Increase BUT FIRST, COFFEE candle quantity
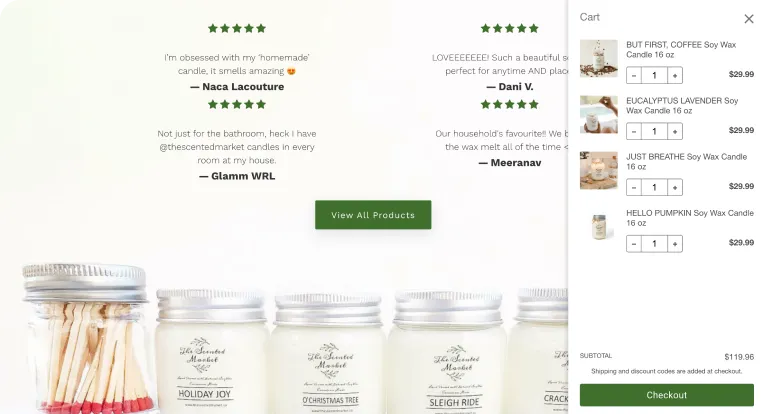The image size is (764, 414). [x=675, y=75]
